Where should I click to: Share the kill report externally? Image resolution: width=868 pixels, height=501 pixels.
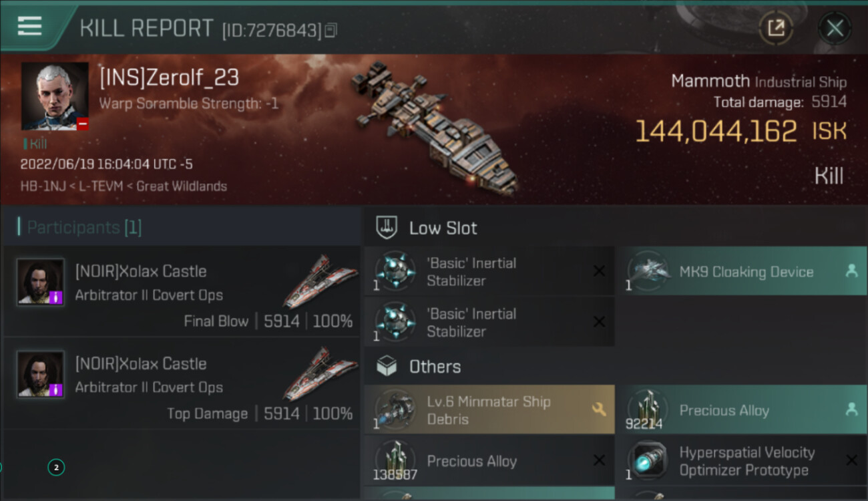point(776,28)
